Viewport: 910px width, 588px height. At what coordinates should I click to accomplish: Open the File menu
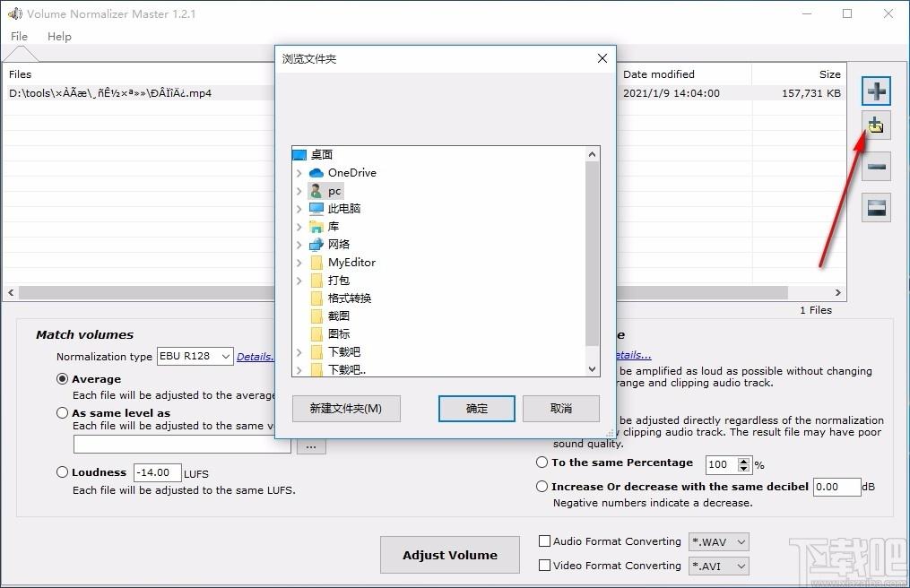(19, 37)
